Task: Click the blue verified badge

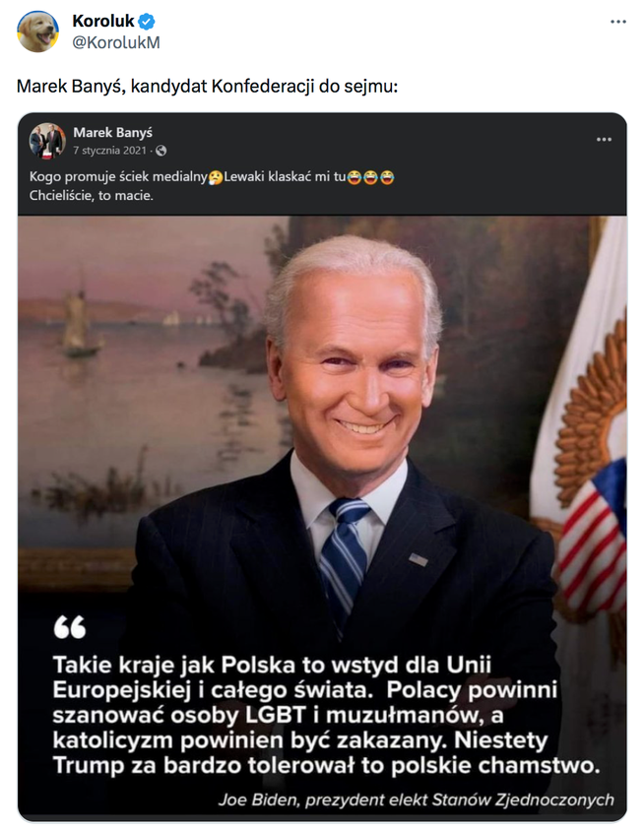Action: pos(147,22)
